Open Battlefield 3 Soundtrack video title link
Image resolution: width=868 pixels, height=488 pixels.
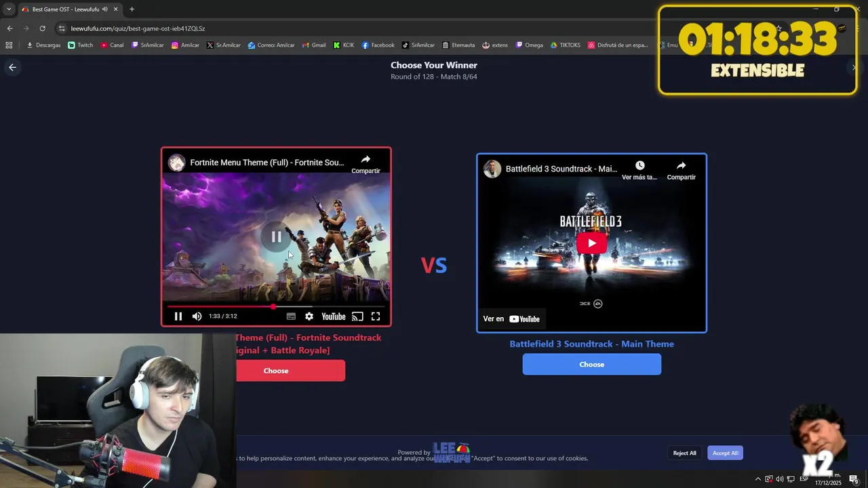[x=561, y=169]
